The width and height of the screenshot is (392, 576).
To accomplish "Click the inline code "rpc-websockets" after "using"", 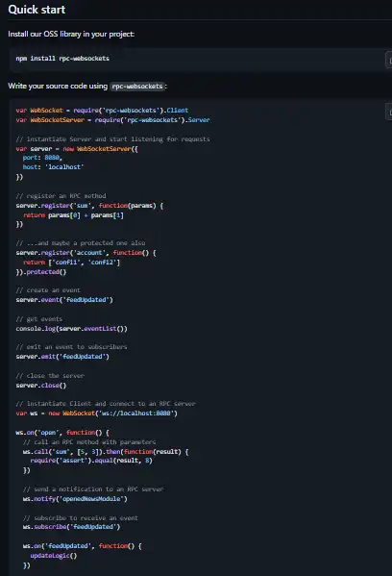I will 137,87.
